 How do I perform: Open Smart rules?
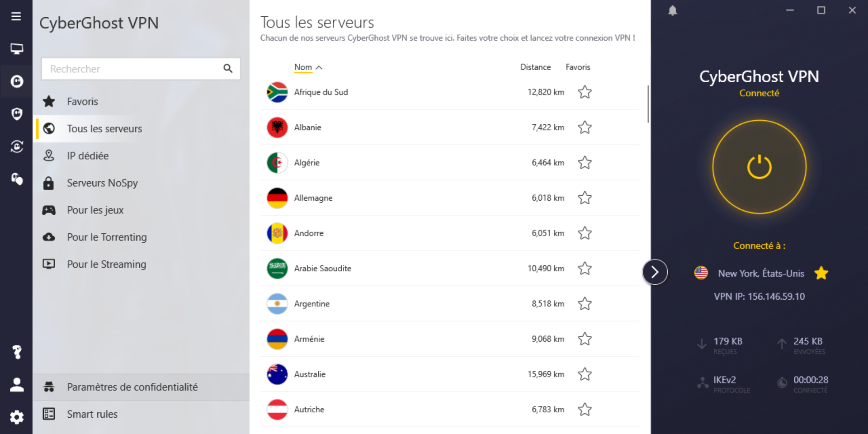[x=92, y=414]
